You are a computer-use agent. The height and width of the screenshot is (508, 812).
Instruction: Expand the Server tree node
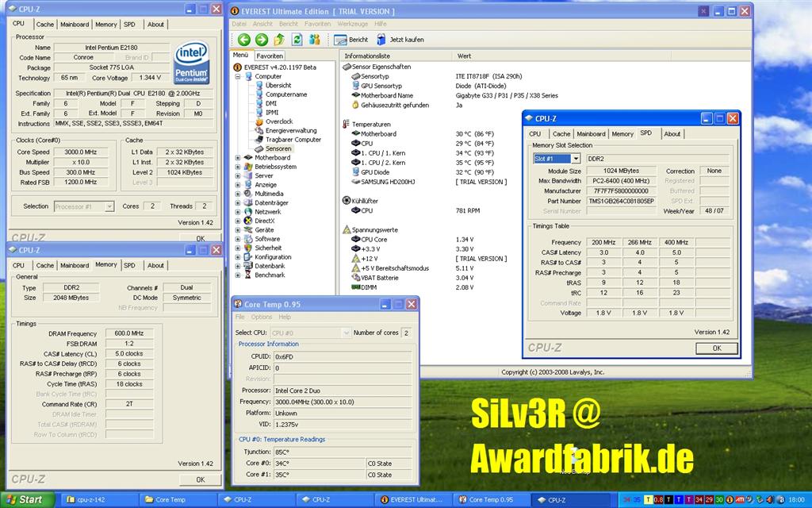click(x=238, y=176)
